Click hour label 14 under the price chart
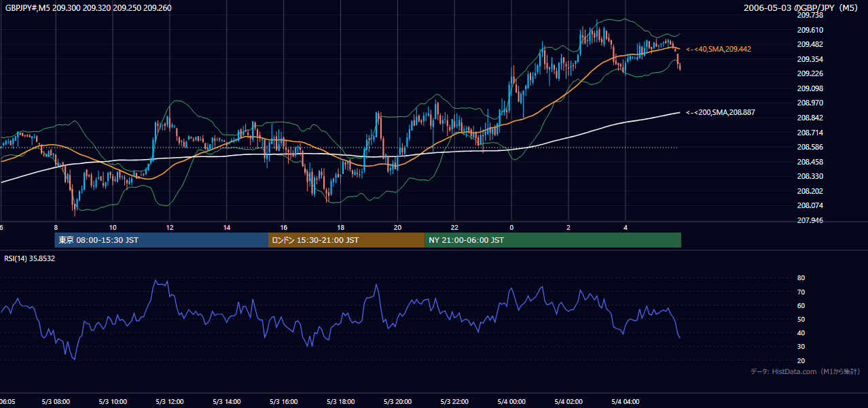The image size is (868, 408). coord(227,228)
